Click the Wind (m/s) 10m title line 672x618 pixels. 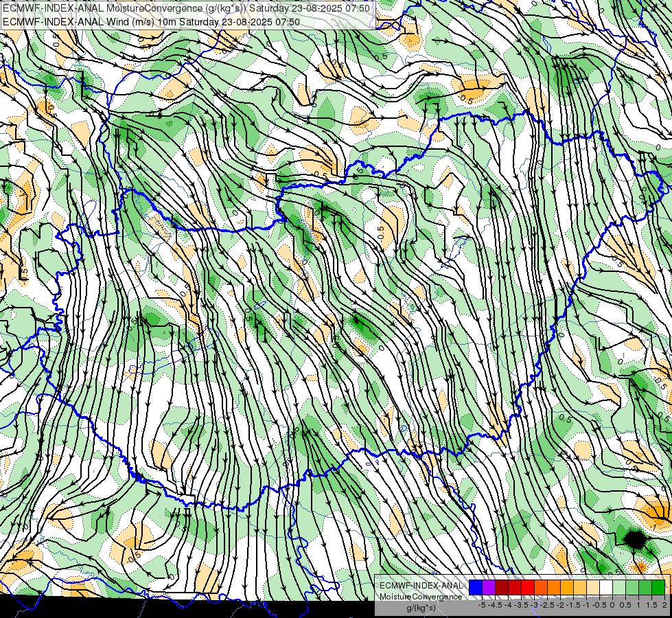[151, 22]
